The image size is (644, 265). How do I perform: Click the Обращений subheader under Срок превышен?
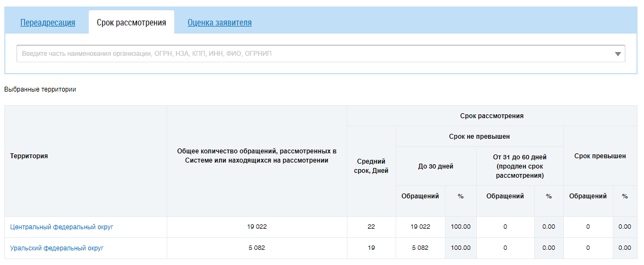(x=588, y=196)
